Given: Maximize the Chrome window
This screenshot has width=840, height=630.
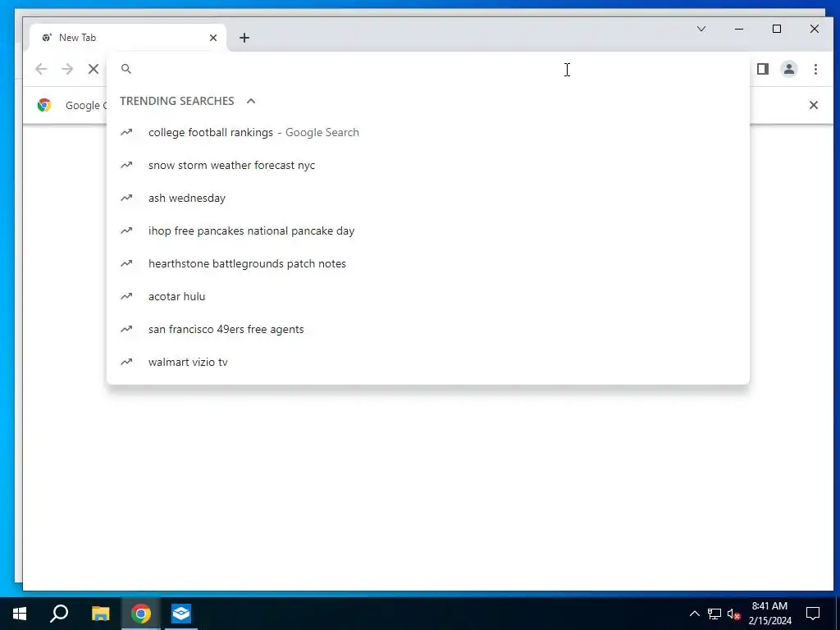Looking at the screenshot, I should tap(777, 29).
